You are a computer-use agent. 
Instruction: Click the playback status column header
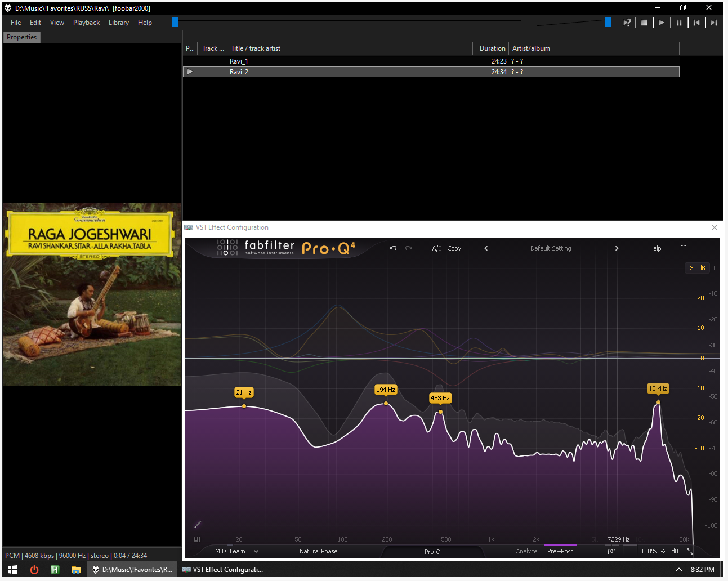pyautogui.click(x=190, y=48)
